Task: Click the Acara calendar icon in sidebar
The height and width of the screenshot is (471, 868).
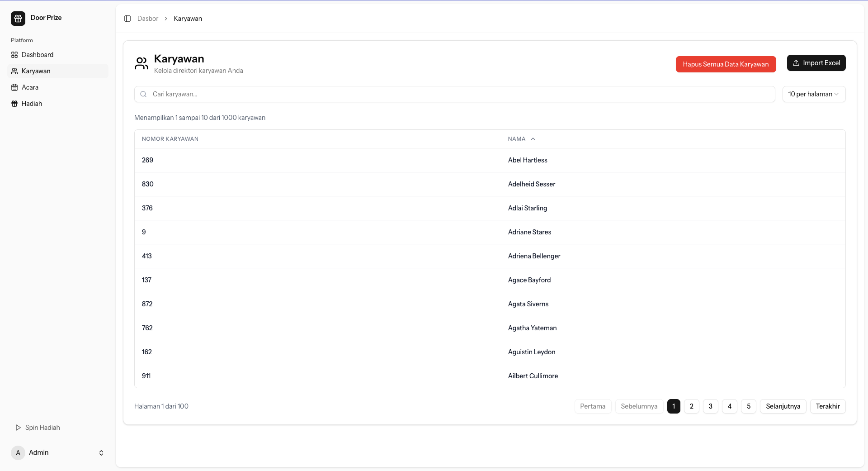Action: (x=14, y=87)
